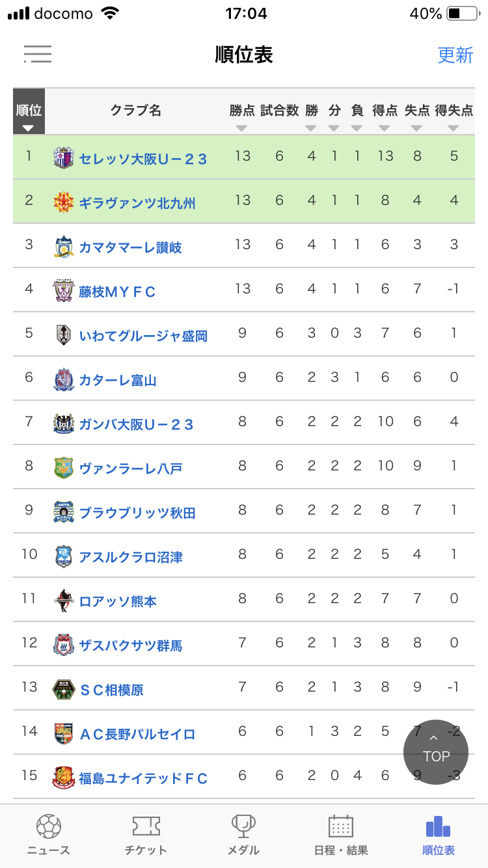Tap the ギラヴァンツ北九州 club emblem
Viewport: 488px width, 868px height.
63,202
